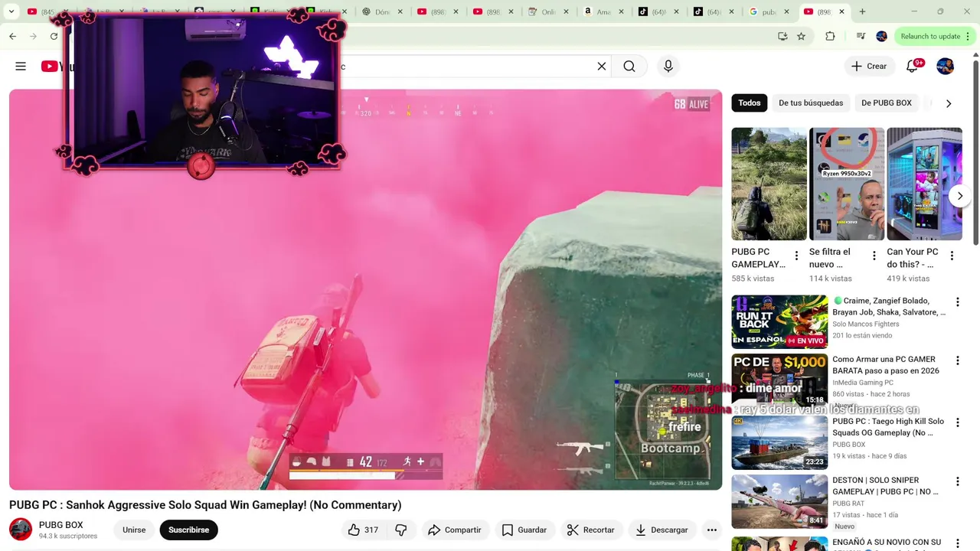Screen dimensions: 980x551
Task: Select the De PUBG BOX chip
Action: (x=887, y=103)
